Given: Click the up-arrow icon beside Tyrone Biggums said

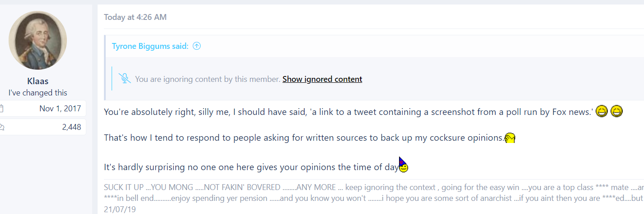Looking at the screenshot, I should click(197, 46).
